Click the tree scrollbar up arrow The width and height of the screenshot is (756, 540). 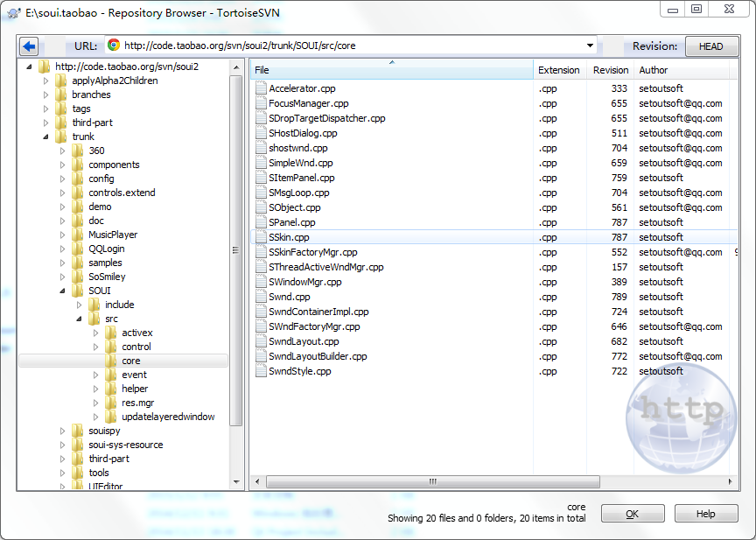point(235,67)
